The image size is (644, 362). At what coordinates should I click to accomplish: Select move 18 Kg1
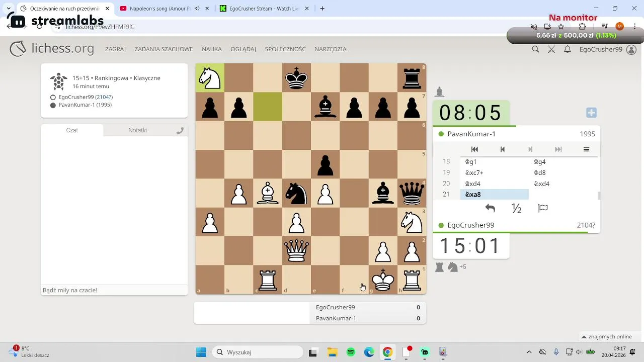[x=494, y=162]
